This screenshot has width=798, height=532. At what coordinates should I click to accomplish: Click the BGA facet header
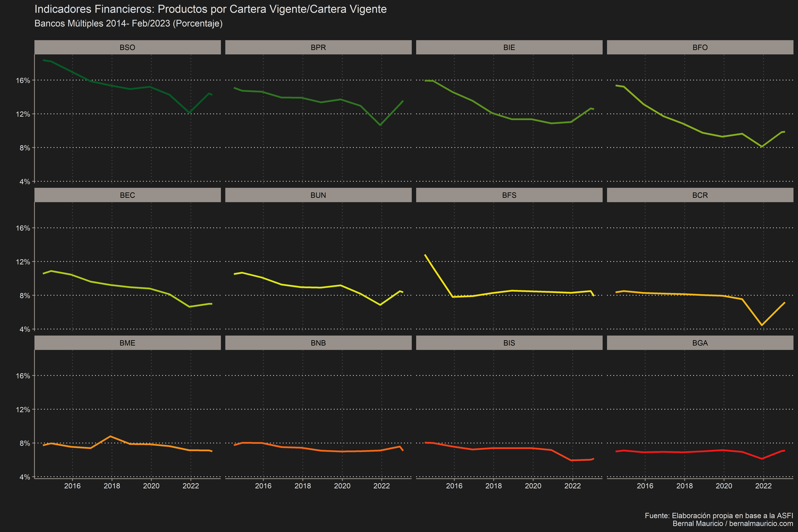coord(700,343)
